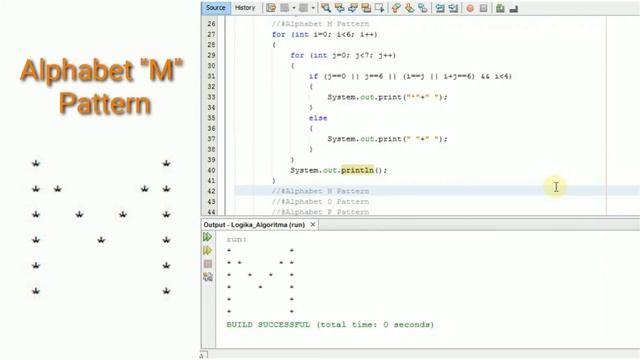640x360 pixels.
Task: Toggle Bookmark icon in editor toolbar
Action: point(423,8)
